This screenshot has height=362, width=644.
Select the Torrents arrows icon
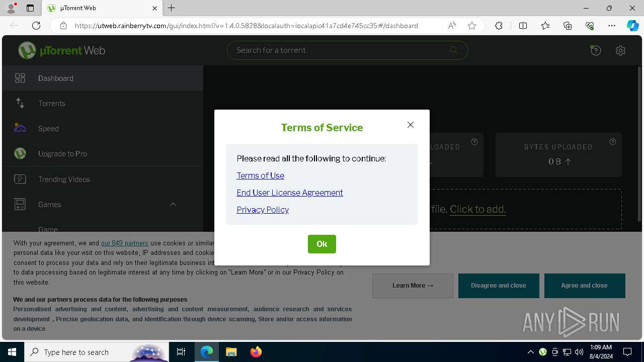20,103
